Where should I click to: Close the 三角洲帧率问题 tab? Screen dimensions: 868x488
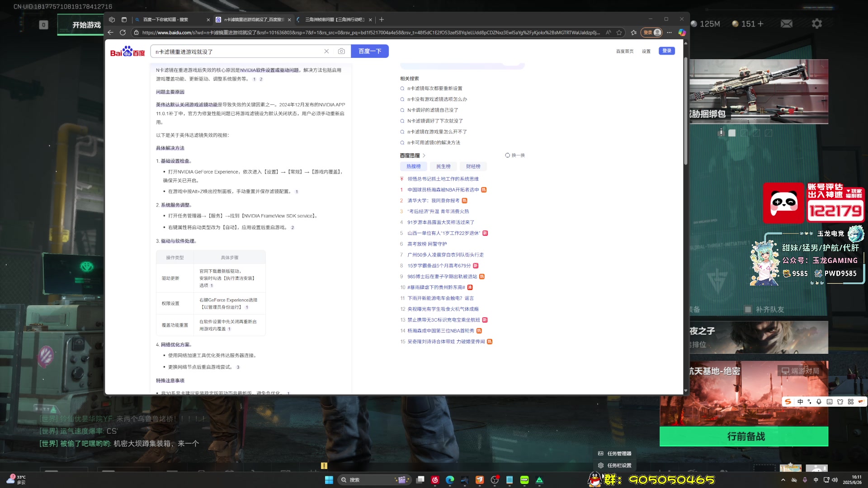(x=370, y=19)
